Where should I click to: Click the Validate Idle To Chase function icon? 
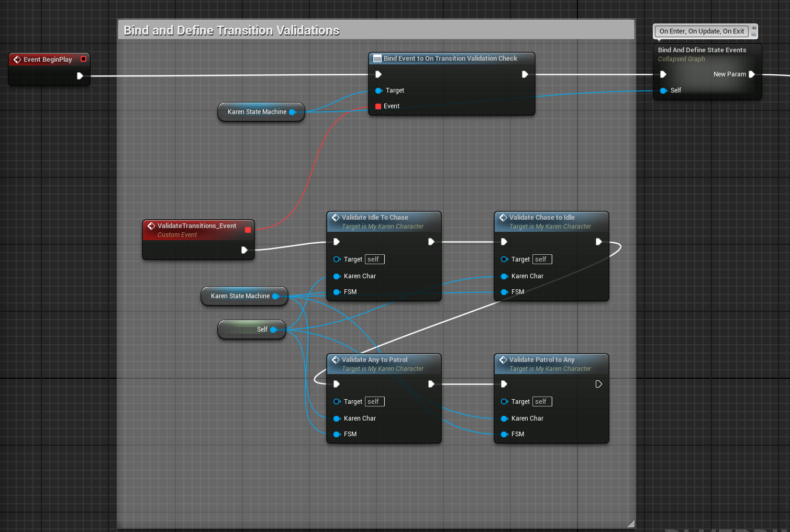pyautogui.click(x=336, y=217)
